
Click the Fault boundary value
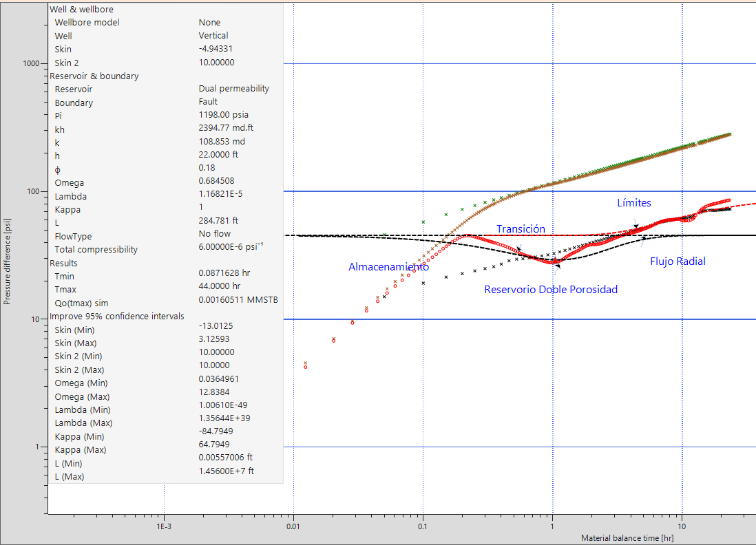coord(208,102)
